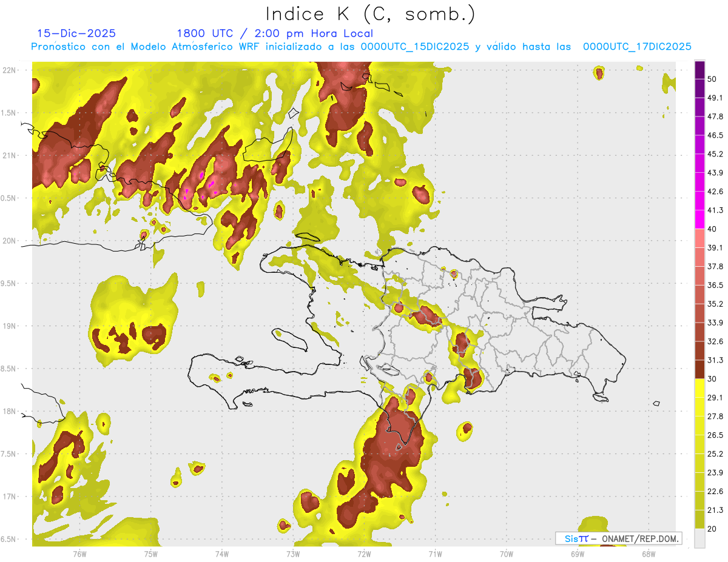Click the "Indice K (C, somb.)" title
The image size is (728, 562).
point(370,14)
